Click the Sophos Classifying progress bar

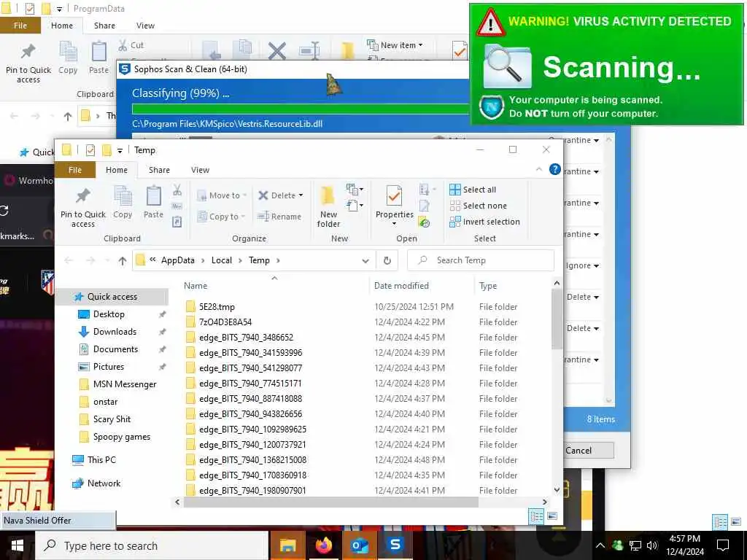[x=301, y=109]
